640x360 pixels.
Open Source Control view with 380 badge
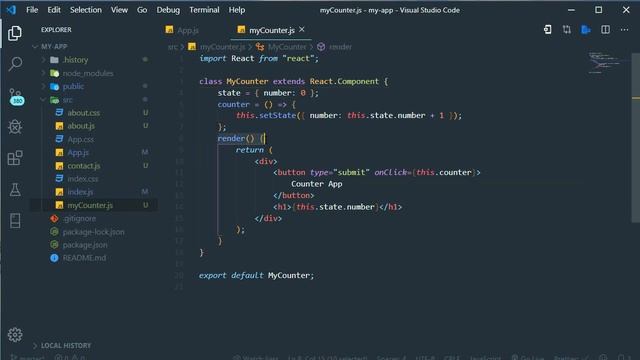tap(16, 97)
